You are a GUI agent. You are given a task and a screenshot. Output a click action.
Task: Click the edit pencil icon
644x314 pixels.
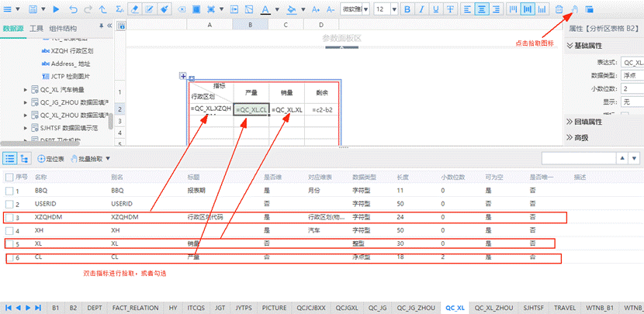tap(150, 9)
